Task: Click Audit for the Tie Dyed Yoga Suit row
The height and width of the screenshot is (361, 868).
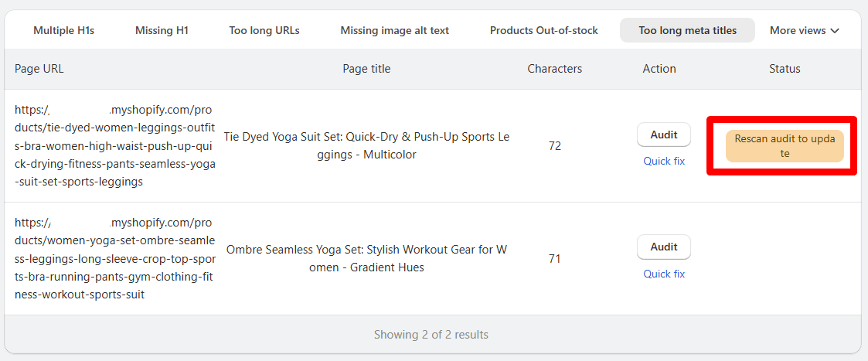Action: pyautogui.click(x=663, y=135)
